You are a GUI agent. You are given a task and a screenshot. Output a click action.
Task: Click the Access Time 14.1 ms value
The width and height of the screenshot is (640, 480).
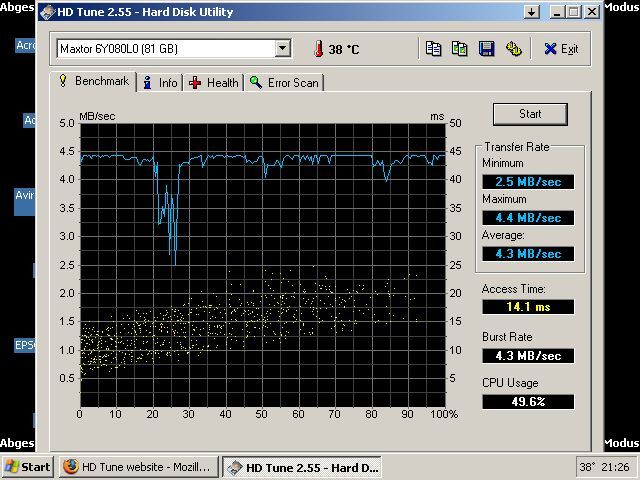[x=528, y=307]
